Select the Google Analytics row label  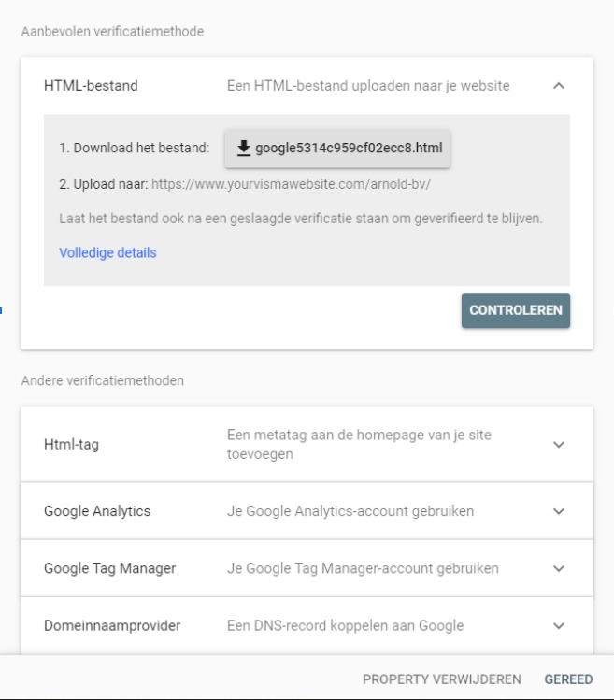(97, 511)
